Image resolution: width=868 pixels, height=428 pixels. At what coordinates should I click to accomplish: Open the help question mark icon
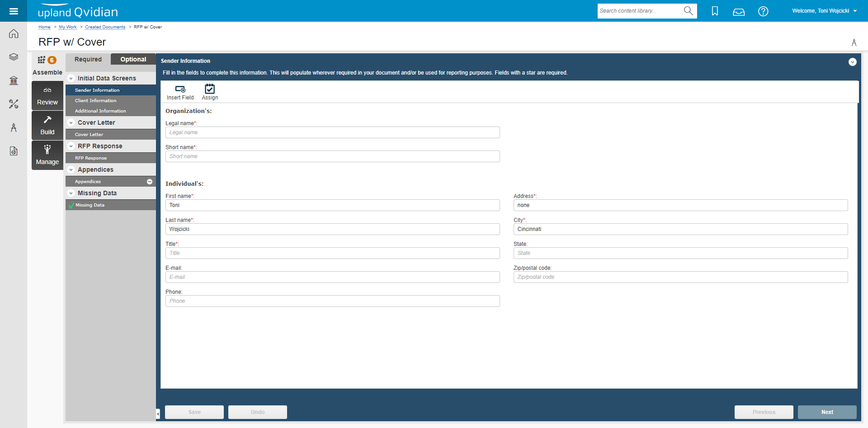[763, 11]
